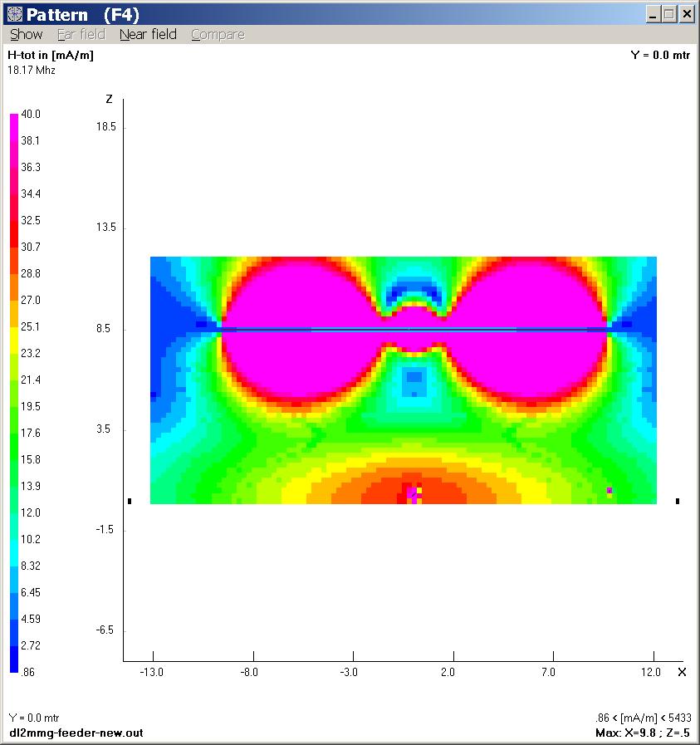Click the 30.7 scale value

31,247
